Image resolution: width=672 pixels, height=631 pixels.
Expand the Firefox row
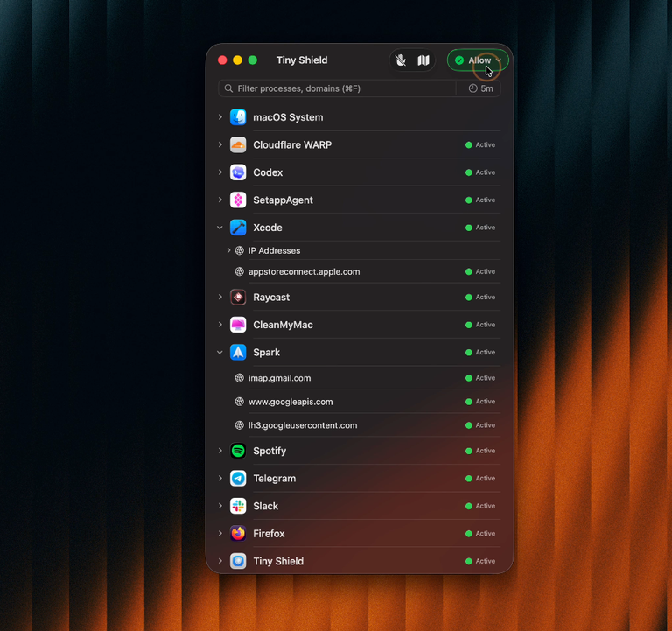pos(220,533)
